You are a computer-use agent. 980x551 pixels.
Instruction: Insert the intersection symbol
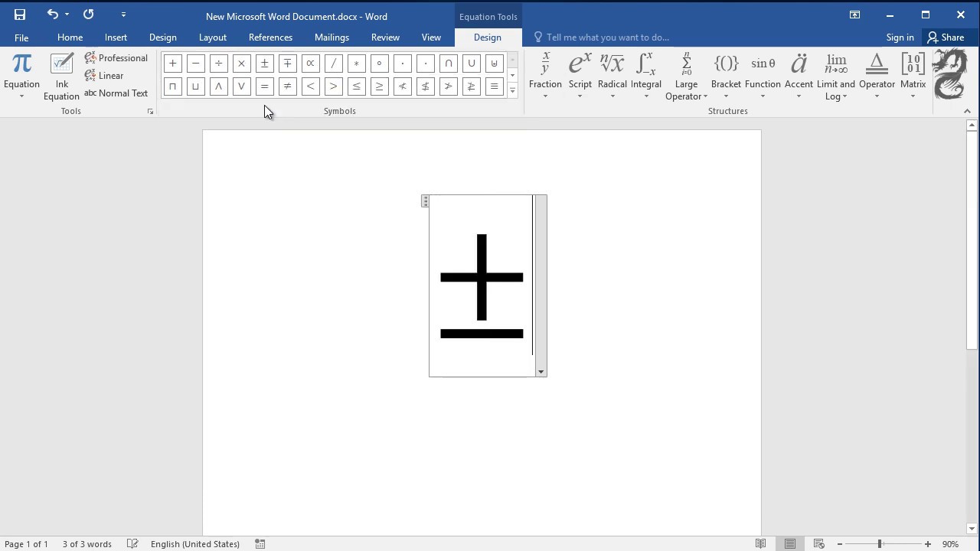[449, 64]
